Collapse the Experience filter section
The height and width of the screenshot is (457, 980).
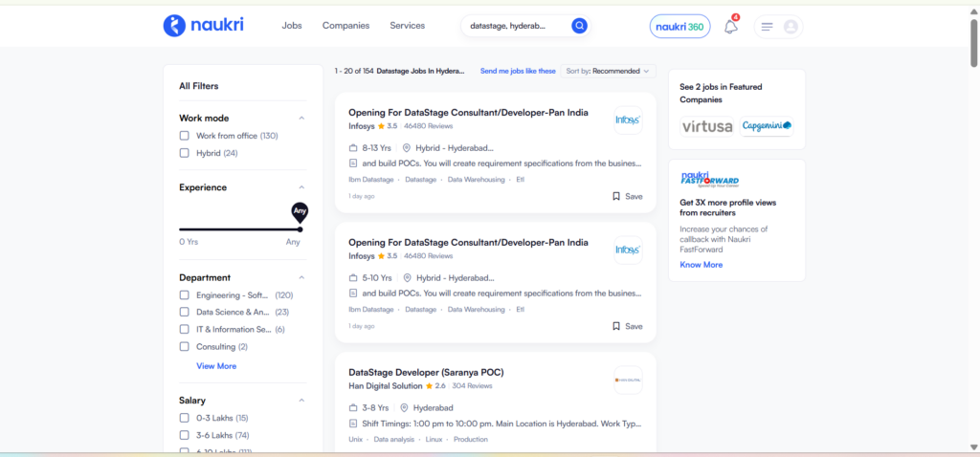pos(301,187)
